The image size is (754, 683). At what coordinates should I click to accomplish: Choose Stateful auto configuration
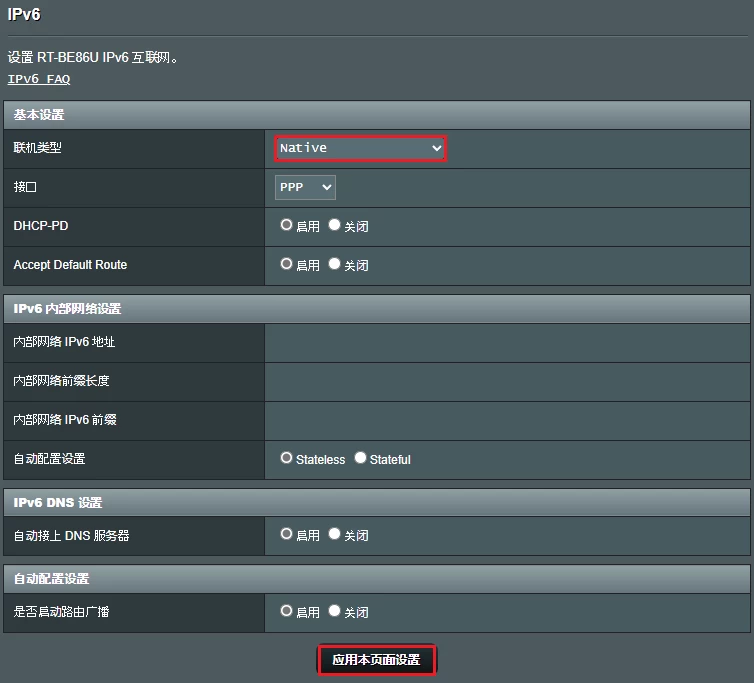(x=361, y=459)
